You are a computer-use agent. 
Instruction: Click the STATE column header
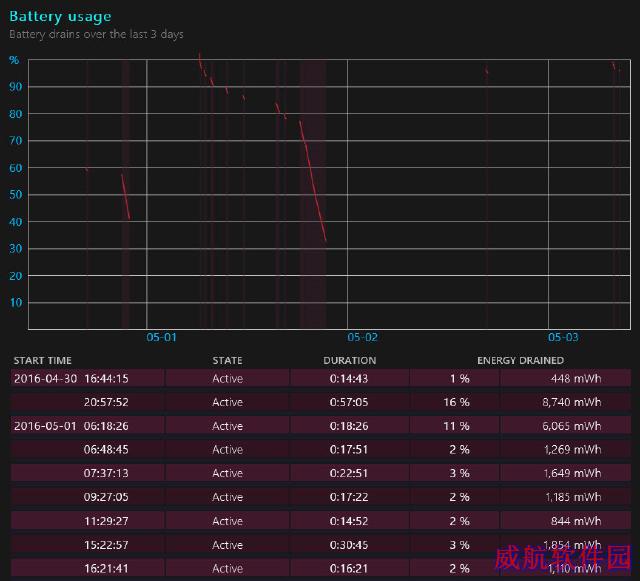pyautogui.click(x=227, y=361)
